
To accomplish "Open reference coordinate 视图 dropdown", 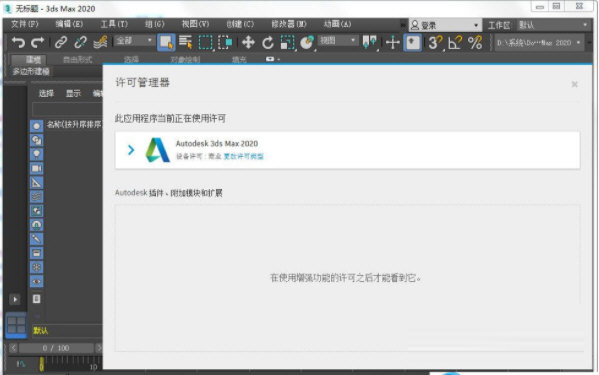I will point(337,40).
